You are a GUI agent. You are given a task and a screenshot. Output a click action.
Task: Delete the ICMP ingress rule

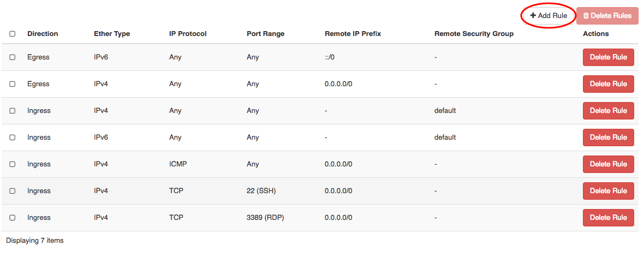(608, 164)
